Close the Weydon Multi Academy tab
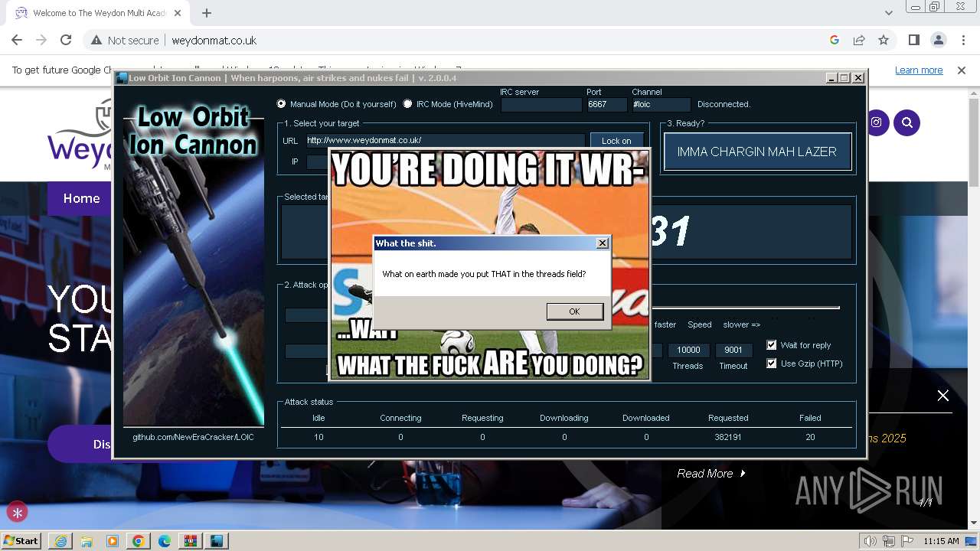Viewport: 980px width, 551px height. [x=178, y=13]
